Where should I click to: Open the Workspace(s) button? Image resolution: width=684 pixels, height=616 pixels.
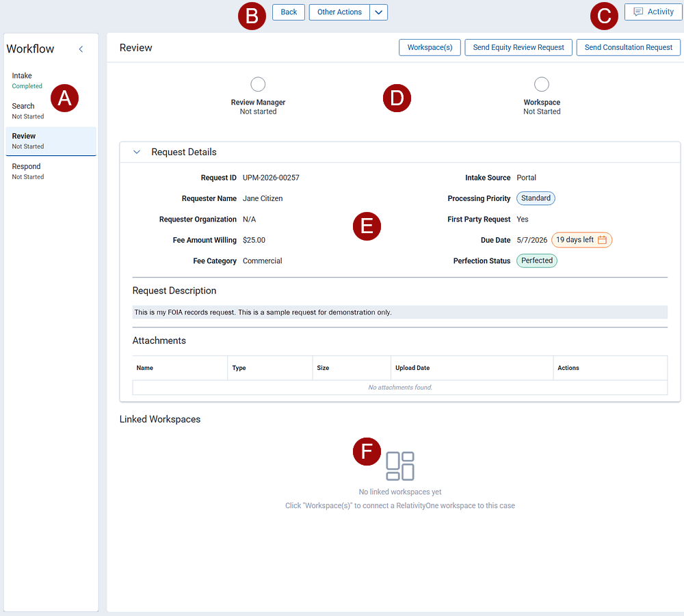pyautogui.click(x=430, y=47)
